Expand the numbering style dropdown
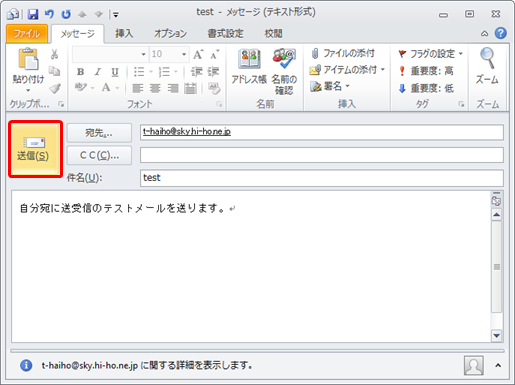Image resolution: width=515 pixels, height=385 pixels. (x=176, y=72)
